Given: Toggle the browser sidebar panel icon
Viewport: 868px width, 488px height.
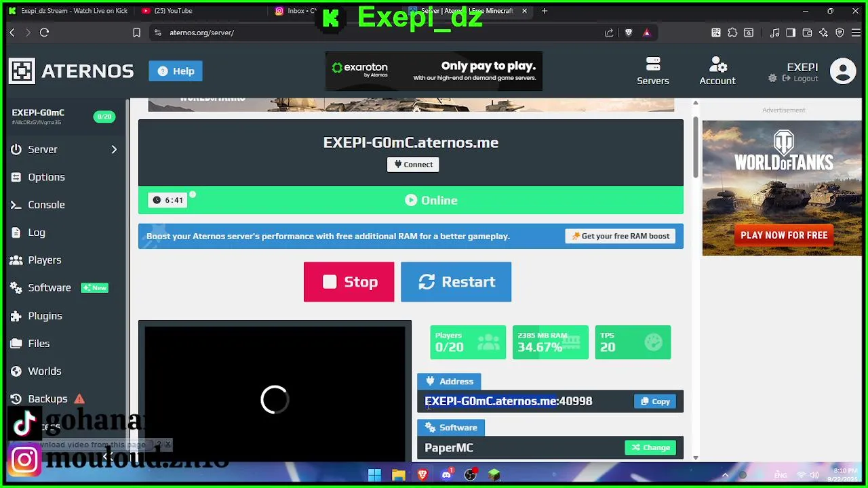Looking at the screenshot, I should [x=791, y=33].
